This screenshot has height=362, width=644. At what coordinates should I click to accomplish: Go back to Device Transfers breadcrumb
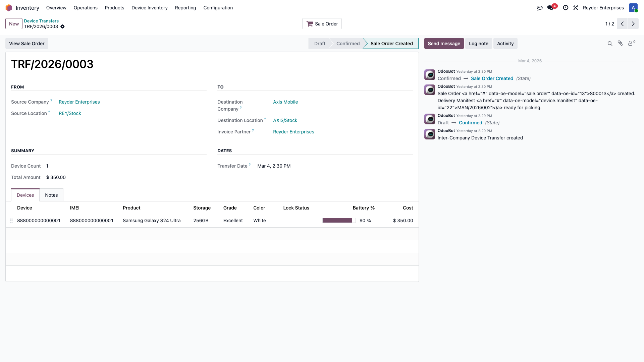coord(41,21)
